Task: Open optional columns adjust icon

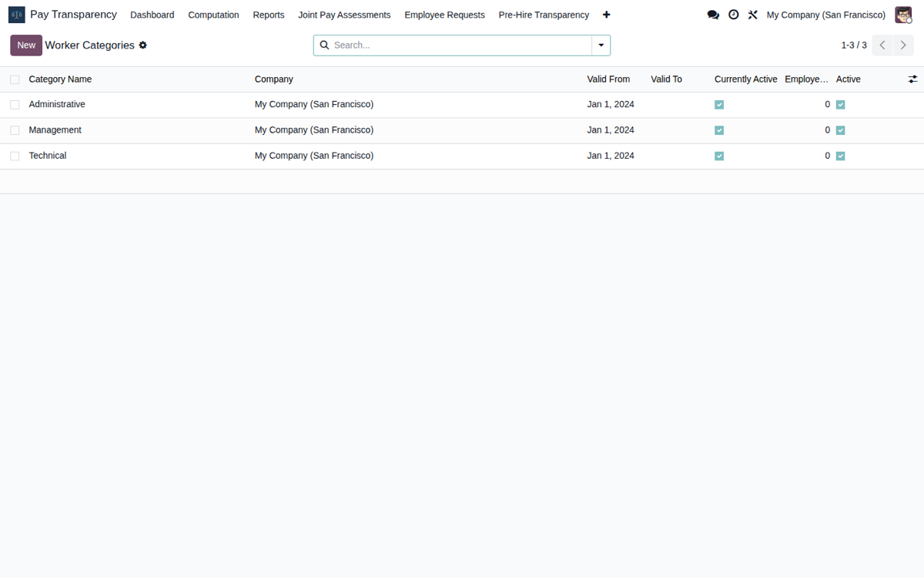Action: pyautogui.click(x=912, y=79)
